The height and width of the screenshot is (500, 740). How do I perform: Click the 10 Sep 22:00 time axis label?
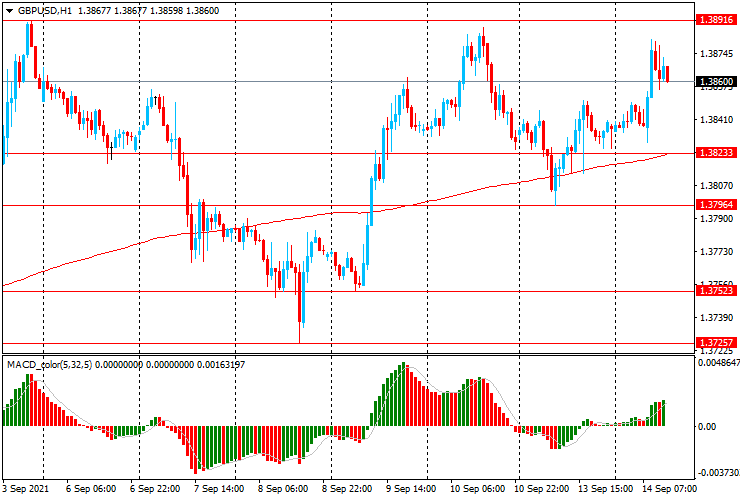(x=541, y=489)
